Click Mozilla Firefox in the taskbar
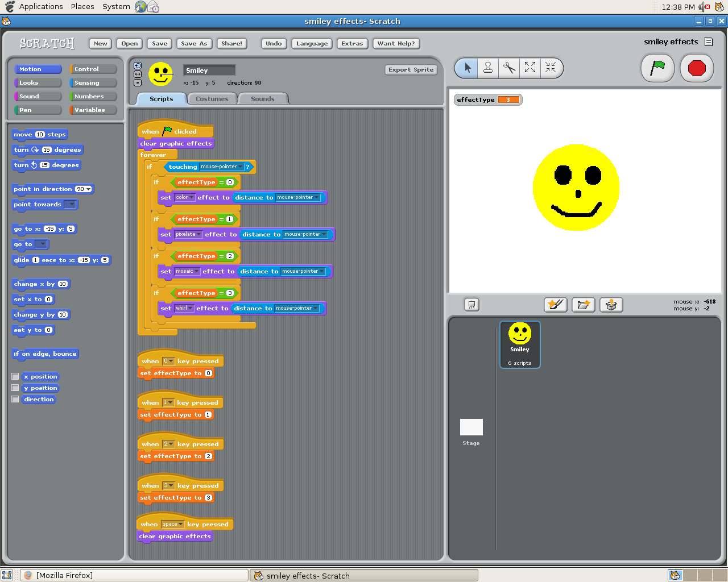Viewport: 728px width, 582px height. pos(135,575)
